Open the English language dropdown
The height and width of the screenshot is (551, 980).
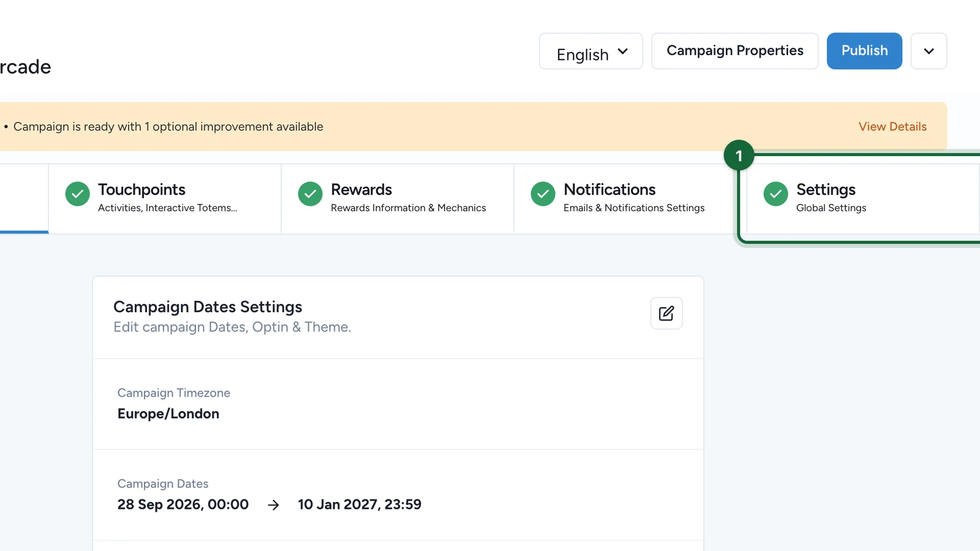(x=591, y=51)
